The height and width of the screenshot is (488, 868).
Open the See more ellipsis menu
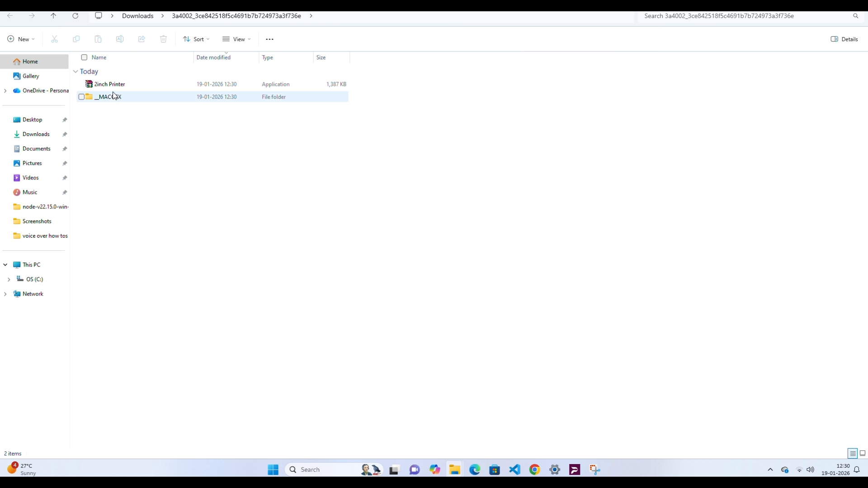(269, 39)
